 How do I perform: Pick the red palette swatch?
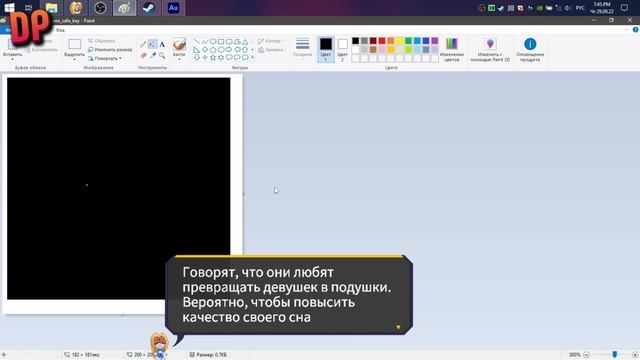click(x=382, y=40)
